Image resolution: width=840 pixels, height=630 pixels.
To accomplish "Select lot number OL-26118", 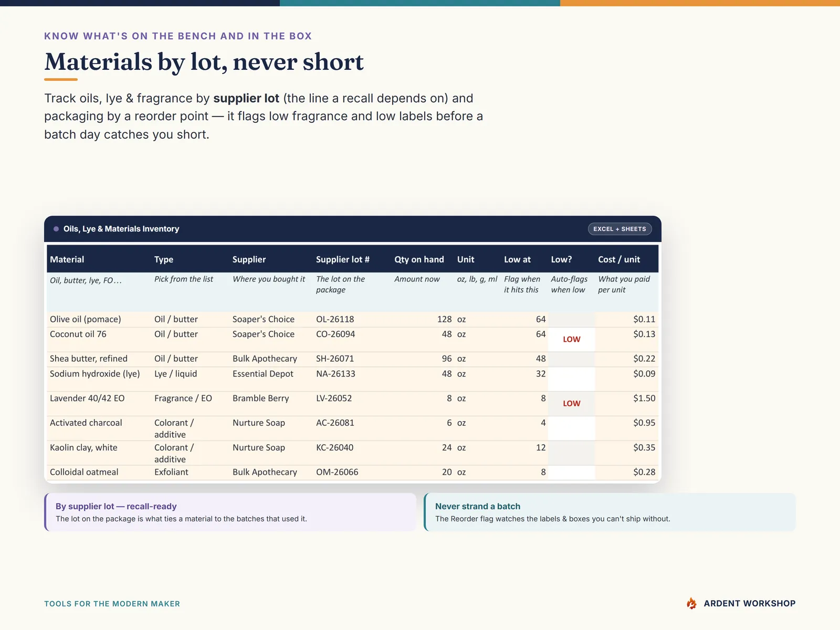I will tap(335, 319).
